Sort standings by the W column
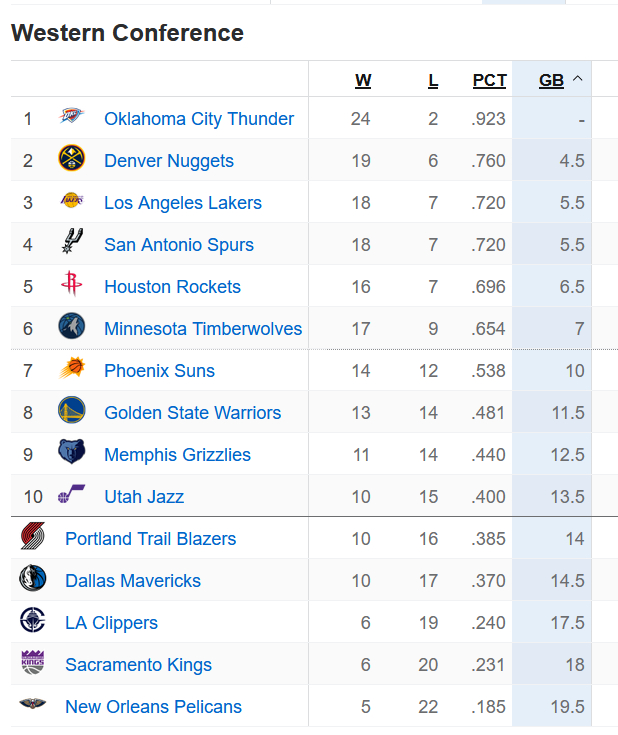618x735 pixels. pos(363,81)
